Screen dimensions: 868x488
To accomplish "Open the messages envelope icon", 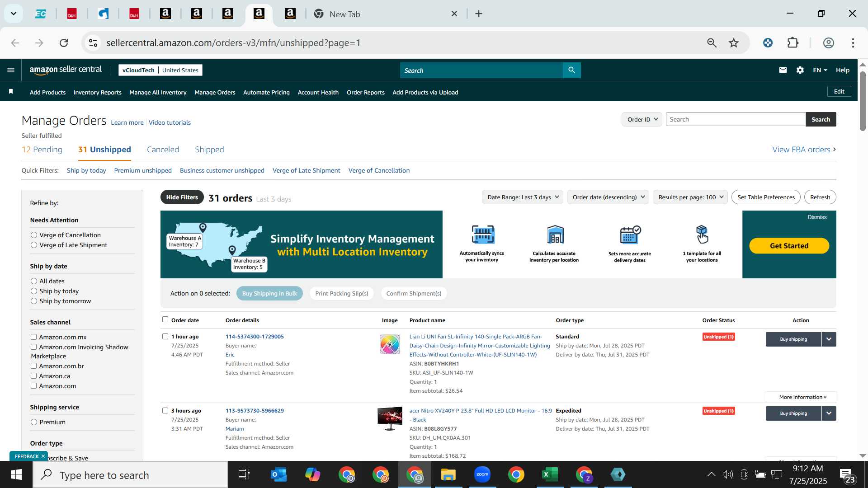I will (783, 70).
